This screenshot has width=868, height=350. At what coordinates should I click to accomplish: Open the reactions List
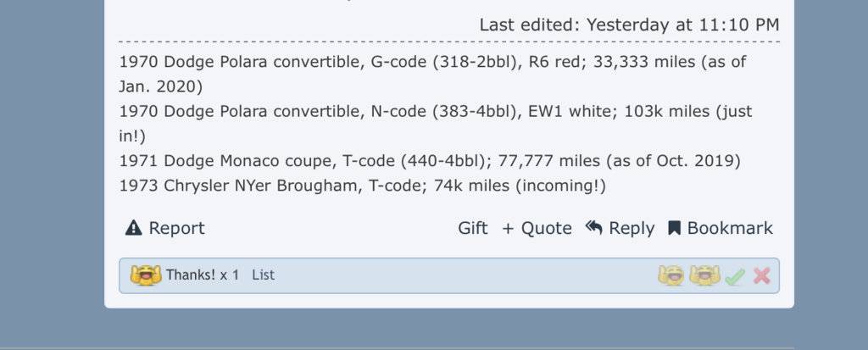click(x=263, y=275)
